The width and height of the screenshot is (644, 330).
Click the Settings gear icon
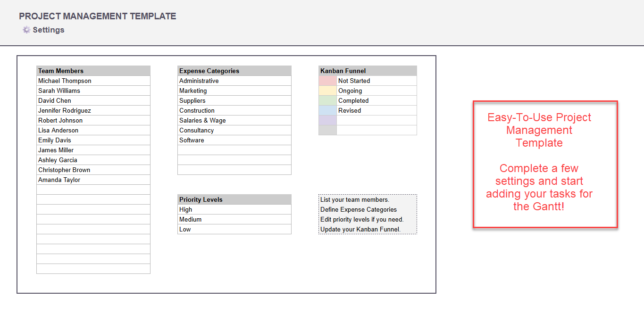(26, 30)
